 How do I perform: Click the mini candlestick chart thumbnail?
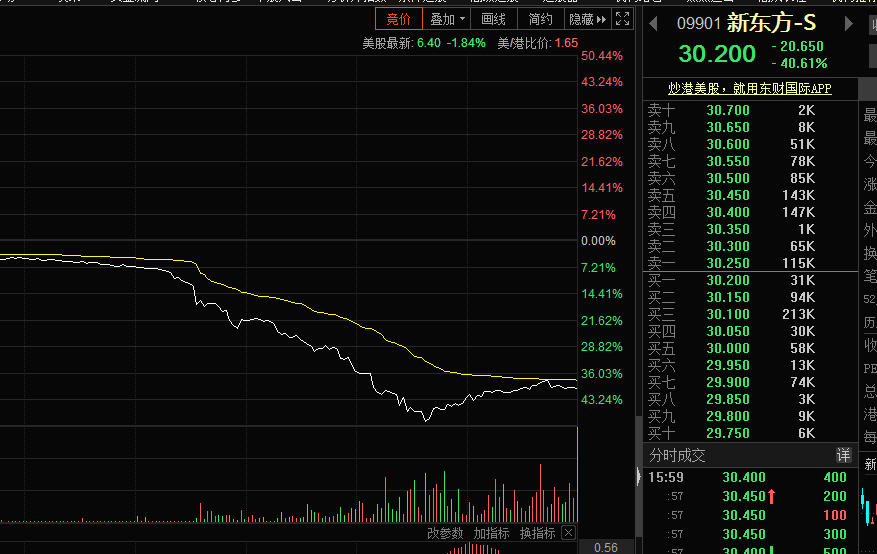(x=869, y=507)
